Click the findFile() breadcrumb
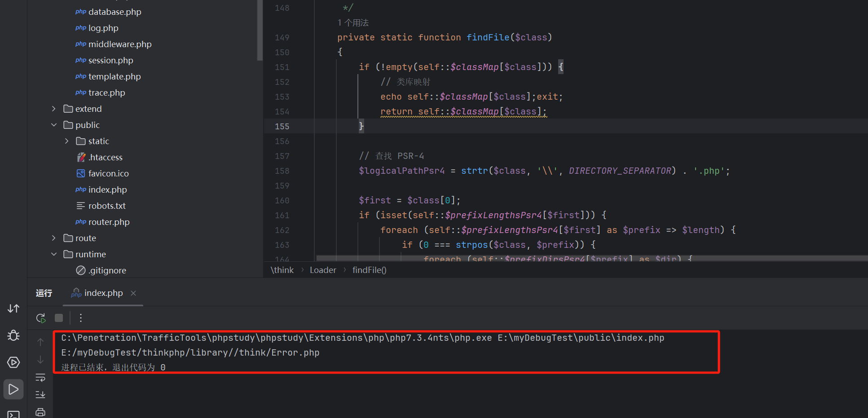The image size is (868, 418). pyautogui.click(x=370, y=270)
